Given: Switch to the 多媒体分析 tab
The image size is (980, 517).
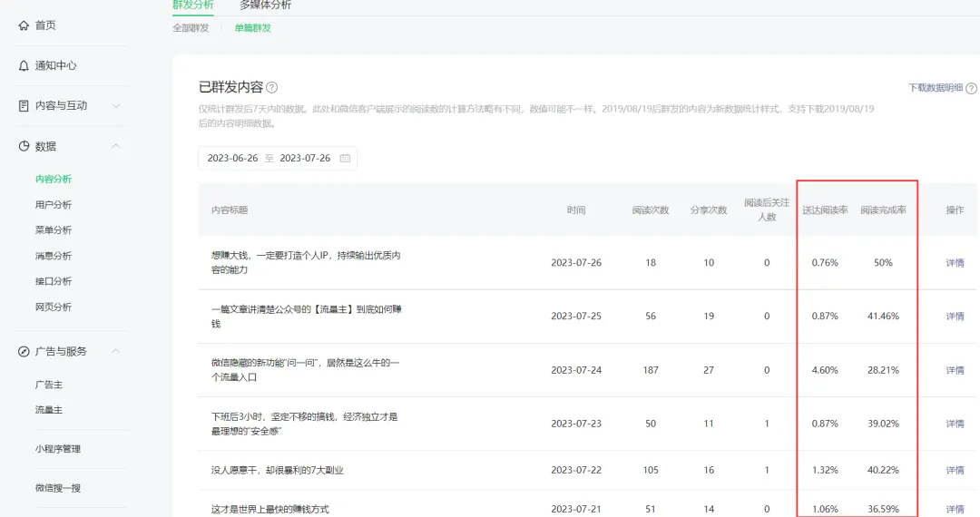Looking at the screenshot, I should (265, 5).
